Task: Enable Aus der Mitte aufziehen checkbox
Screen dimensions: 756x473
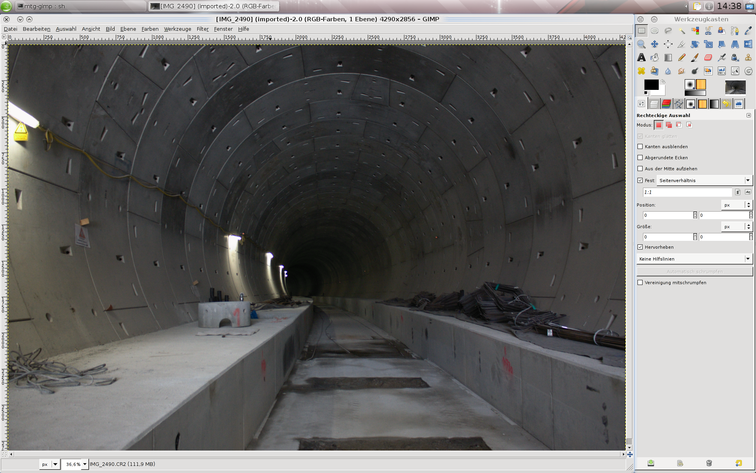Action: 640,168
